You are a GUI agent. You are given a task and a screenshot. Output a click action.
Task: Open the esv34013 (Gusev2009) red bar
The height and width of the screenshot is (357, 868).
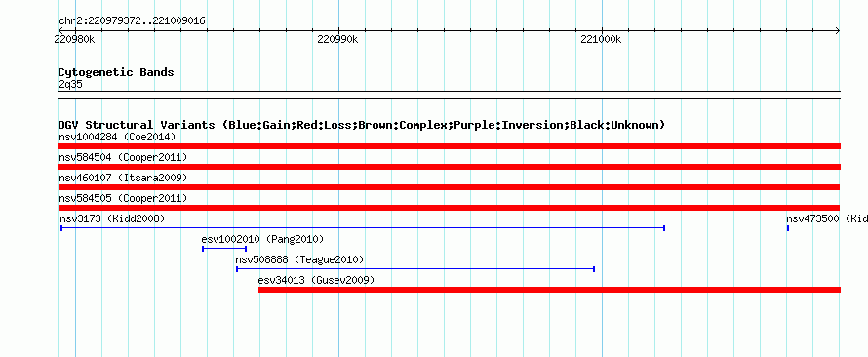click(x=549, y=290)
